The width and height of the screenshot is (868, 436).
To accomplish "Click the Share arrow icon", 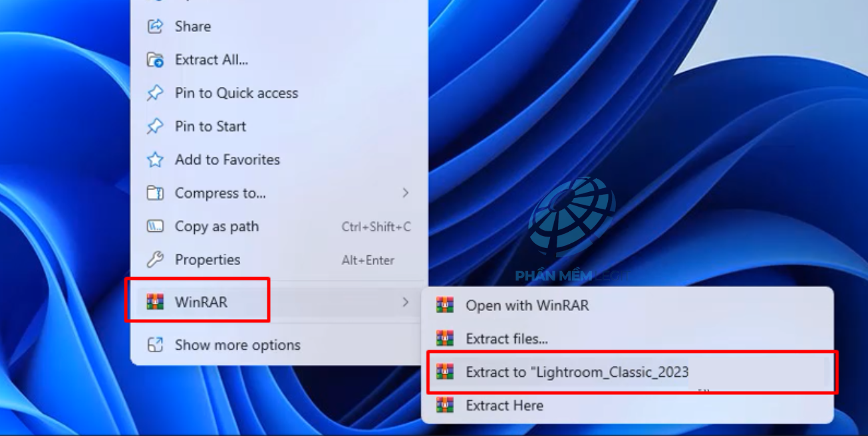I will [x=155, y=26].
